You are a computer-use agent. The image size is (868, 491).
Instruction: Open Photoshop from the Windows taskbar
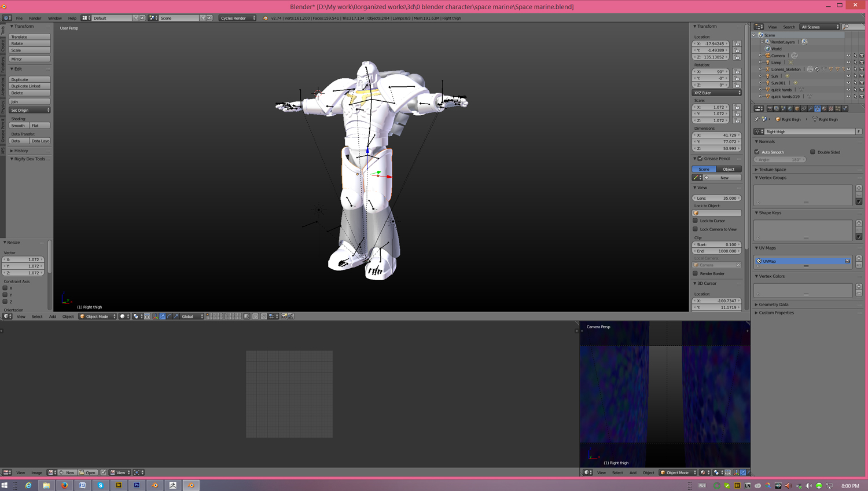pos(137,485)
